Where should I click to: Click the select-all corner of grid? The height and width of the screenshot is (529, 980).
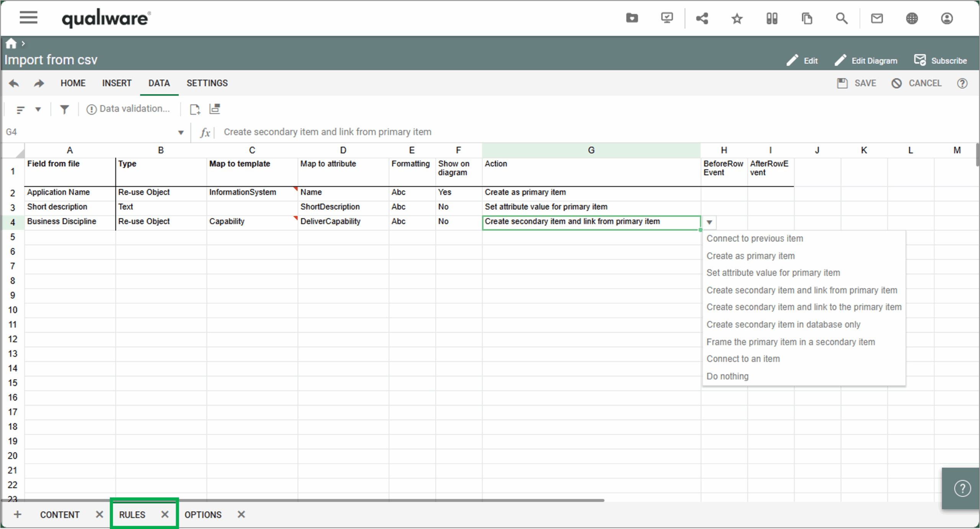[13, 150]
